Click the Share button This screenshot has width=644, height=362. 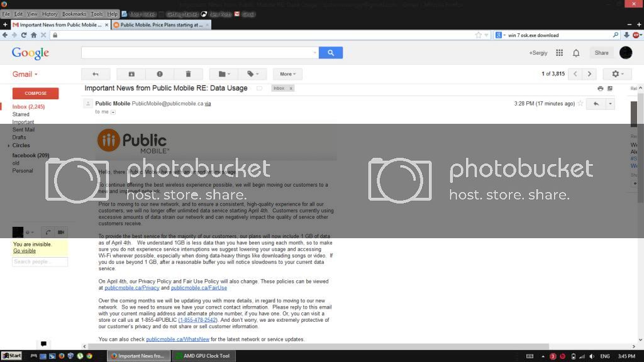(601, 53)
